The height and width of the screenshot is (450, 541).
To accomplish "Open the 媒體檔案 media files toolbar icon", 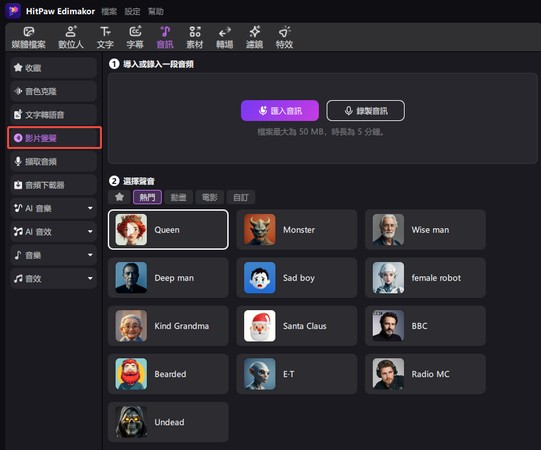I will (29, 37).
